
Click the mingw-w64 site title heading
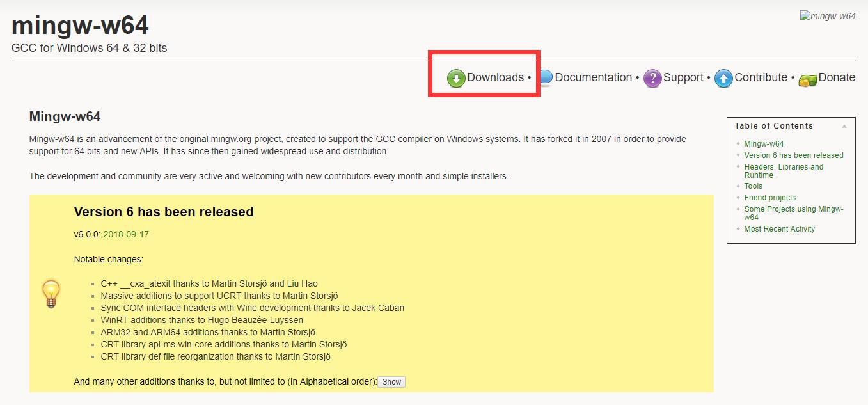coord(80,26)
